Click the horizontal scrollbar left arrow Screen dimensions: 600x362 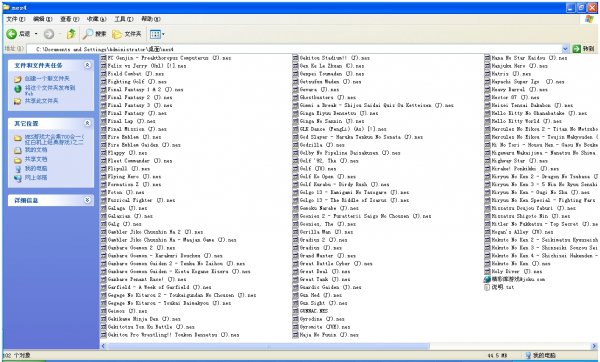click(x=103, y=346)
